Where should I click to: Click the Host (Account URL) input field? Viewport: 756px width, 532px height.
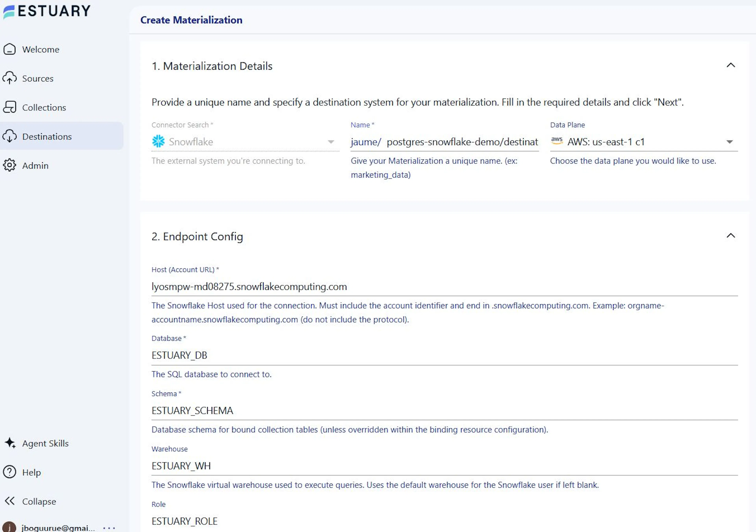click(445, 287)
